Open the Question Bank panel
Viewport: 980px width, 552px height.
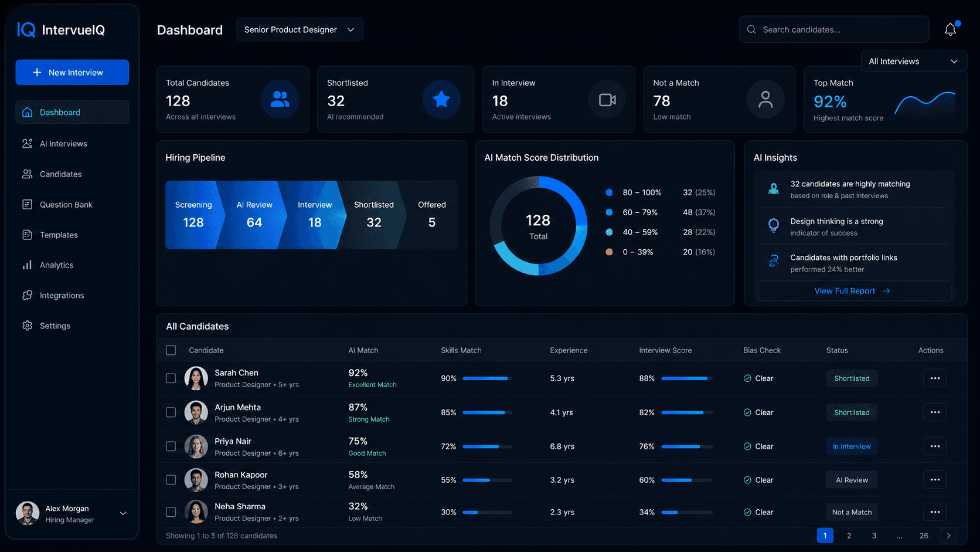click(66, 204)
